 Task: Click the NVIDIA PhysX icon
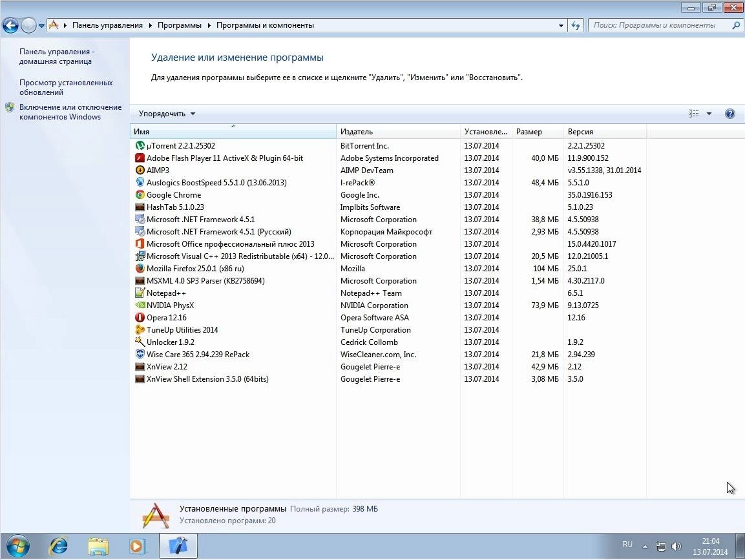click(x=140, y=306)
